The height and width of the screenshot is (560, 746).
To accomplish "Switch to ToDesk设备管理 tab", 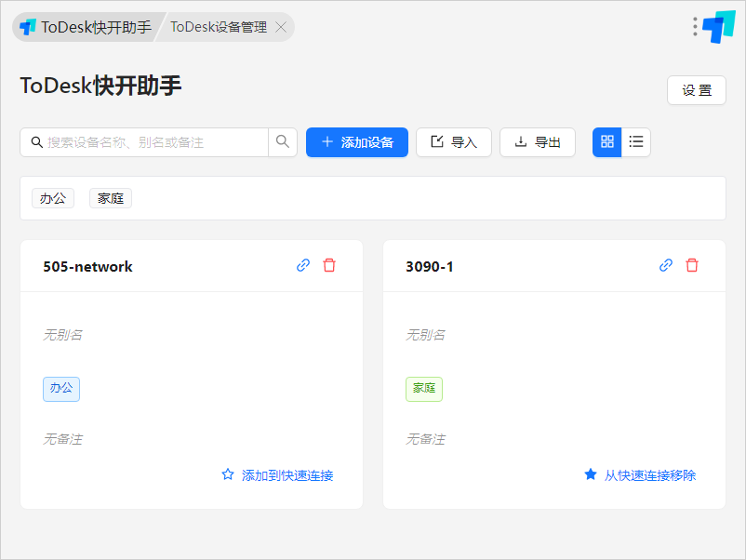I will [219, 27].
